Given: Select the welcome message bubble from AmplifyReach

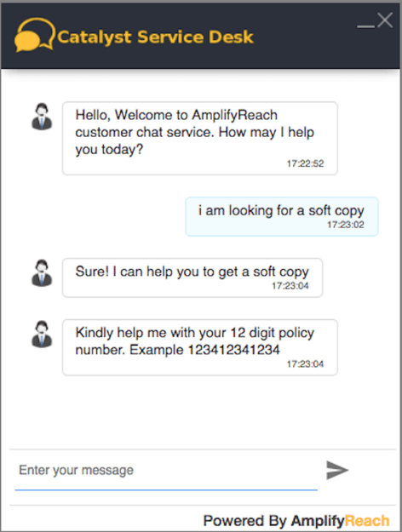Looking at the screenshot, I should point(200,139).
